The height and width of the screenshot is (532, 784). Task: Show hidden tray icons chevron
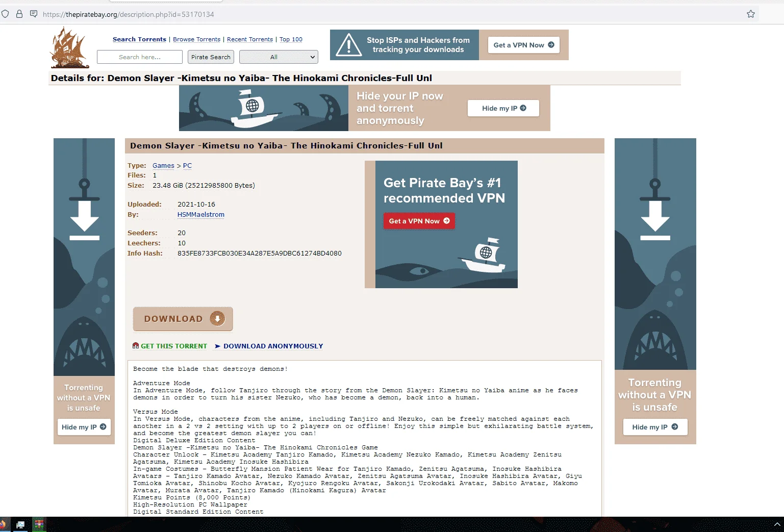click(x=777, y=524)
